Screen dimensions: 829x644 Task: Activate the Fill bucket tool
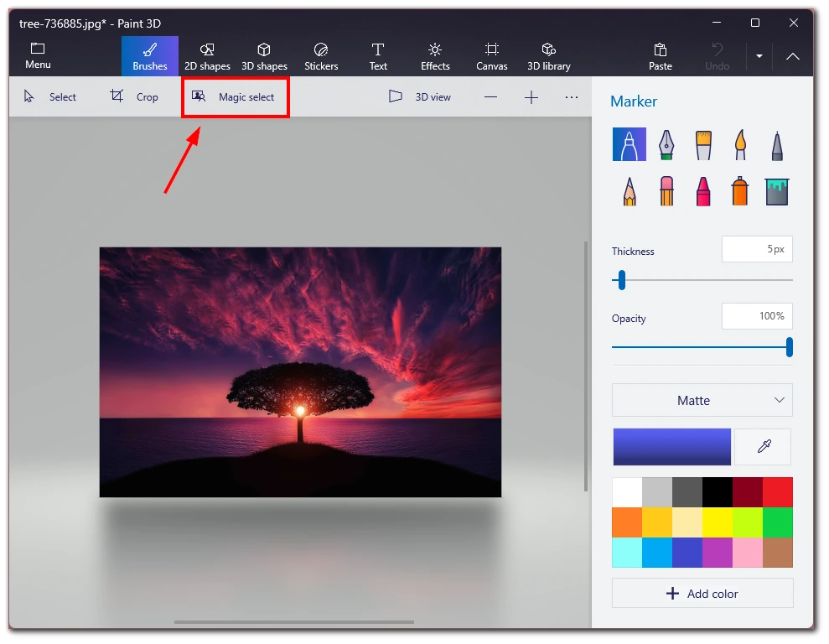click(777, 191)
